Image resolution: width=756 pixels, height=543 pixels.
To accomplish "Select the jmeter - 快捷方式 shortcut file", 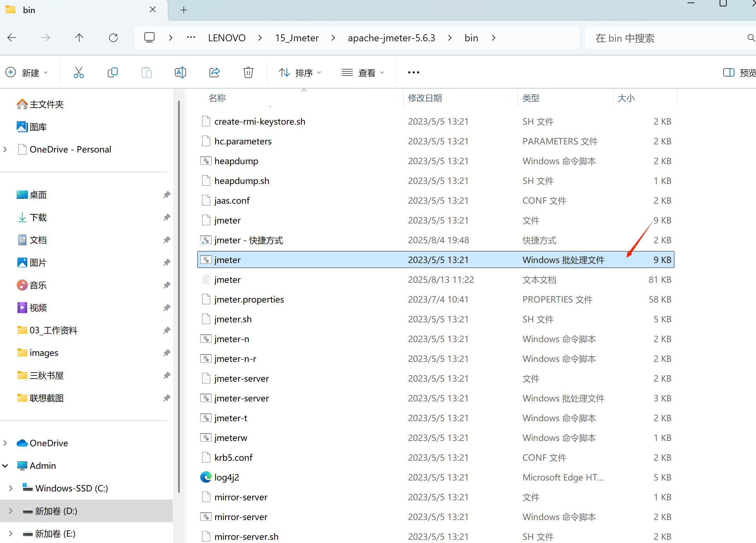I will (x=436, y=240).
